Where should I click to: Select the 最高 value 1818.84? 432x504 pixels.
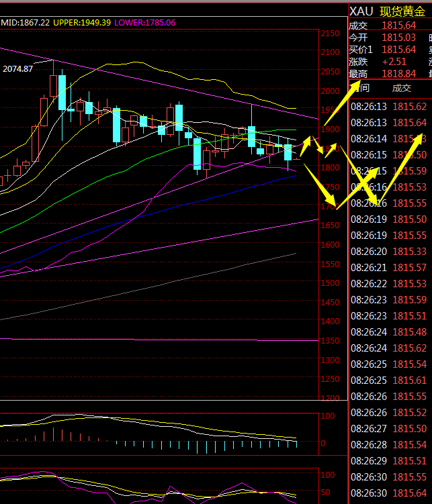click(x=399, y=74)
